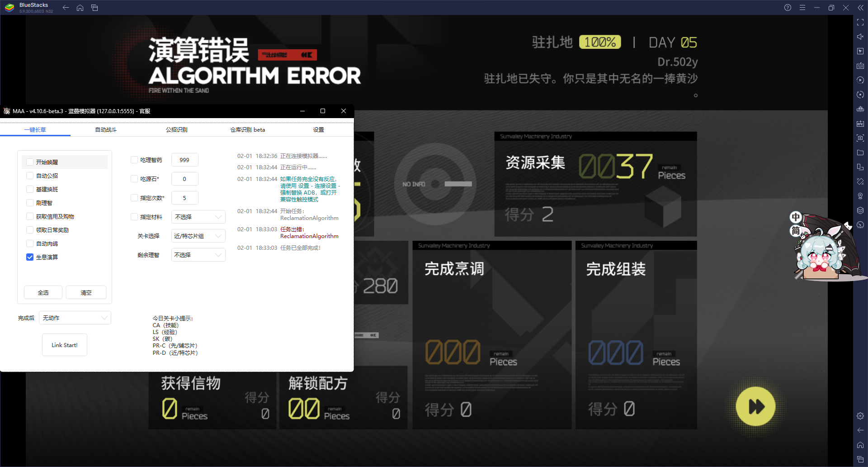
Task: Click the sidebar Android back arrow icon
Action: point(860,430)
